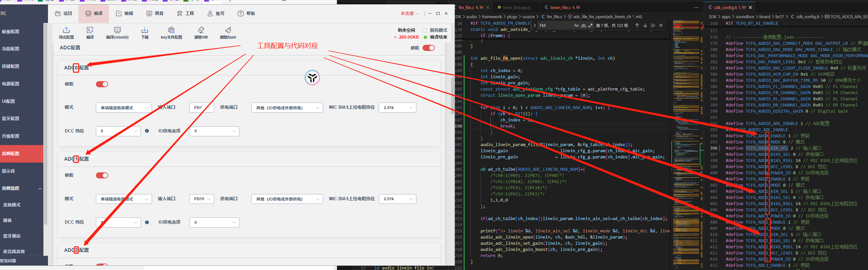Click the 下载 download icon

pyautogui.click(x=145, y=30)
